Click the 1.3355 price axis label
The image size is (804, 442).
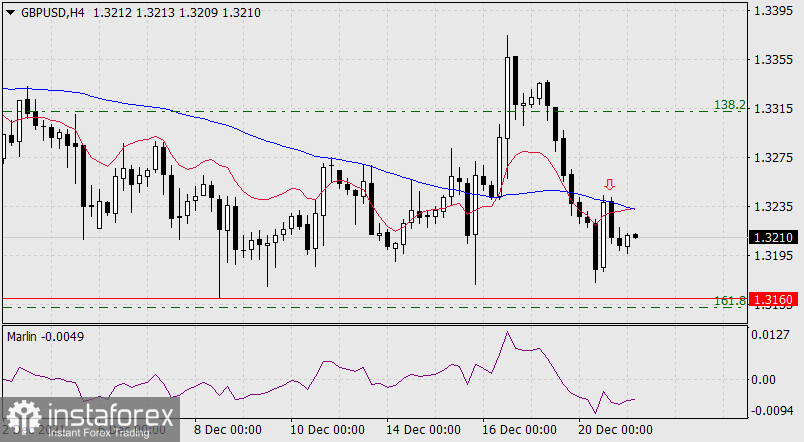click(773, 60)
